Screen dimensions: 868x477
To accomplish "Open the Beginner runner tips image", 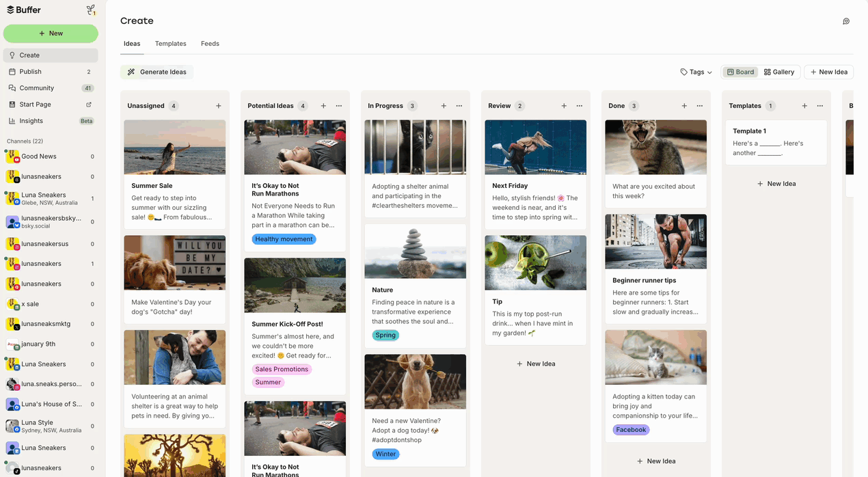I will point(656,242).
